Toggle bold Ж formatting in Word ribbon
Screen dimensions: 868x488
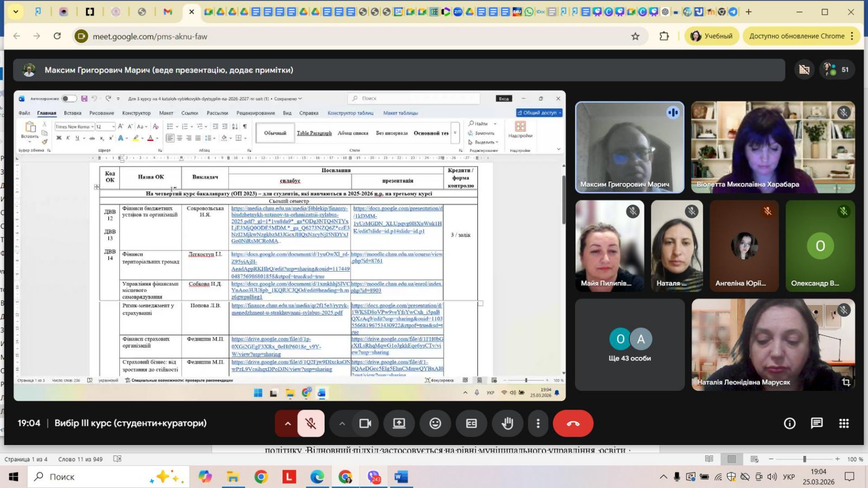click(x=59, y=138)
